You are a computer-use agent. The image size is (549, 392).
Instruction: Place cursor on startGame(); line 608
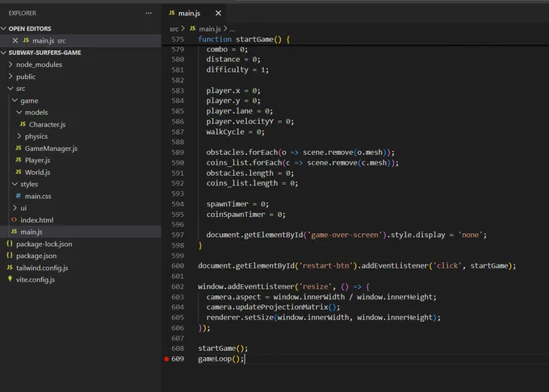pyautogui.click(x=223, y=348)
